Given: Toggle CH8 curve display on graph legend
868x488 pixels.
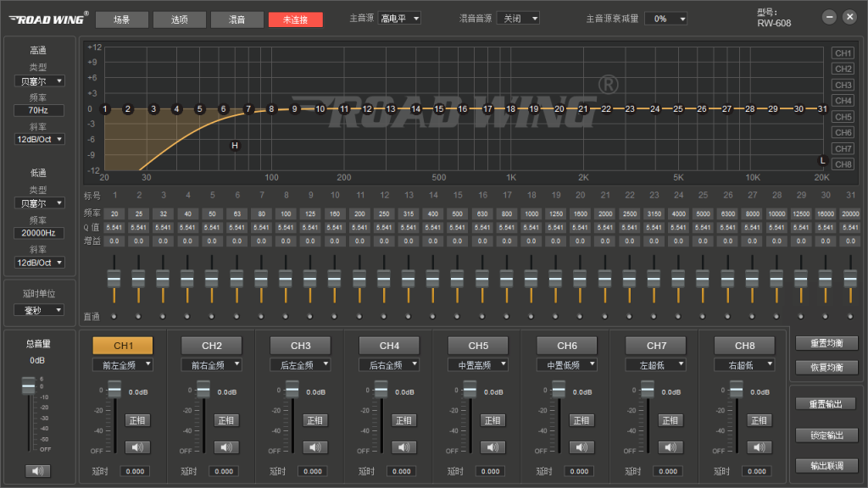Looking at the screenshot, I should tap(843, 164).
